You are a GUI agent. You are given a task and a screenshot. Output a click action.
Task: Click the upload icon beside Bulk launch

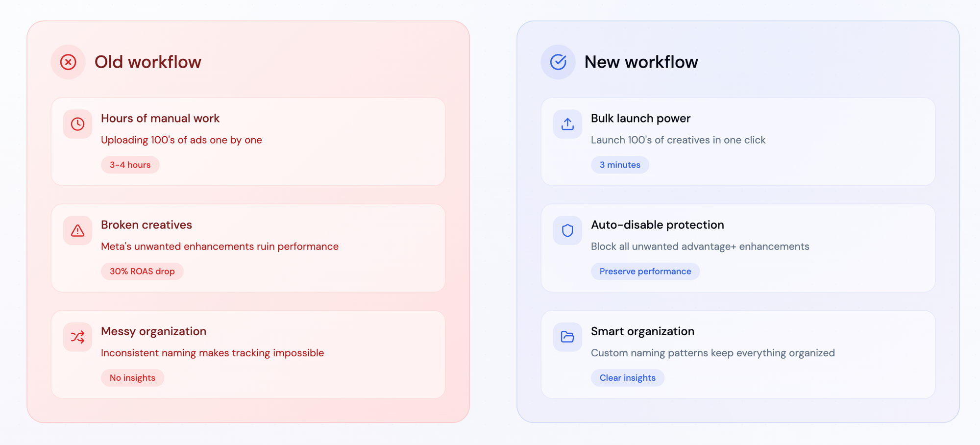tap(567, 124)
